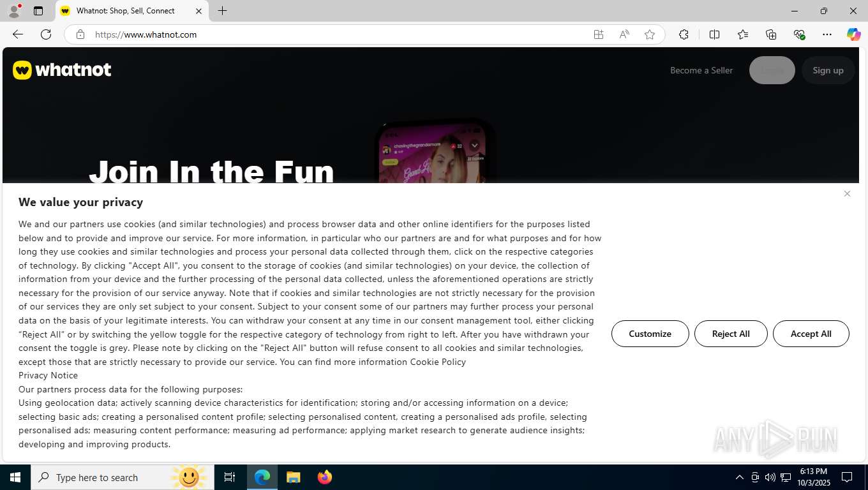This screenshot has width=868, height=490.
Task: Open Browser essentials heart icon
Action: click(799, 34)
